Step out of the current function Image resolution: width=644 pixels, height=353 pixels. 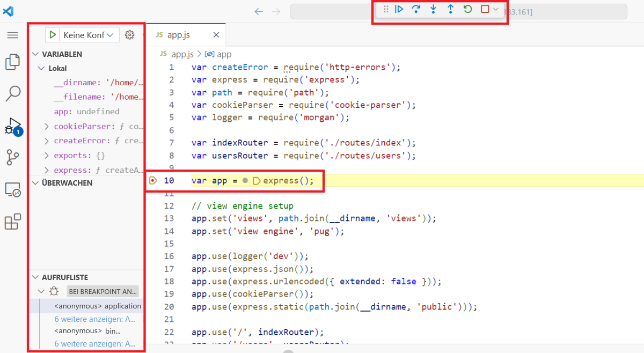point(450,9)
